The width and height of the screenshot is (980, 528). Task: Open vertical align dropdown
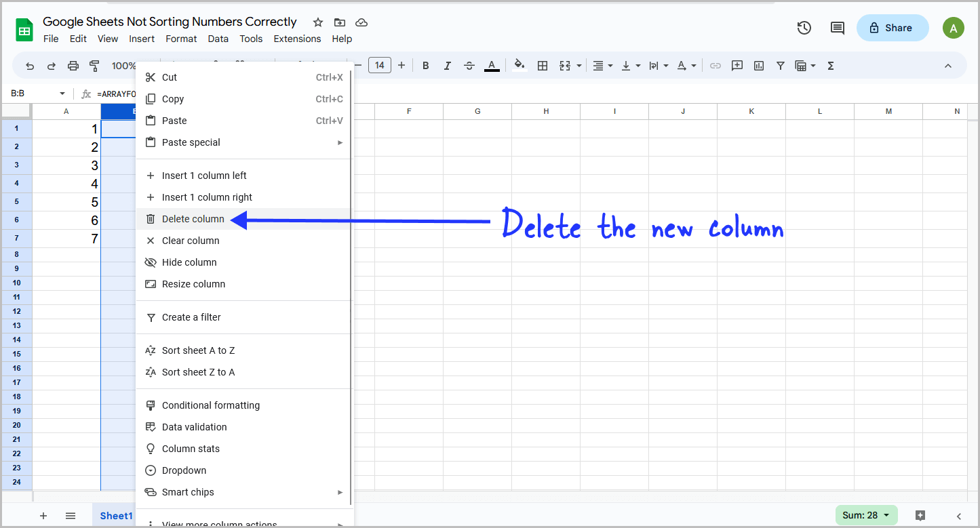click(631, 66)
